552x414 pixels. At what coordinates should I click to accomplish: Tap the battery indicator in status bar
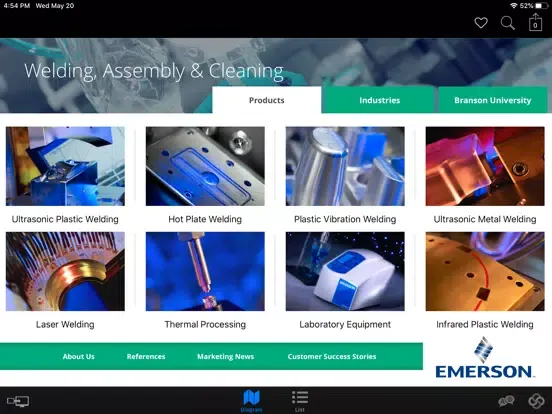click(x=540, y=6)
